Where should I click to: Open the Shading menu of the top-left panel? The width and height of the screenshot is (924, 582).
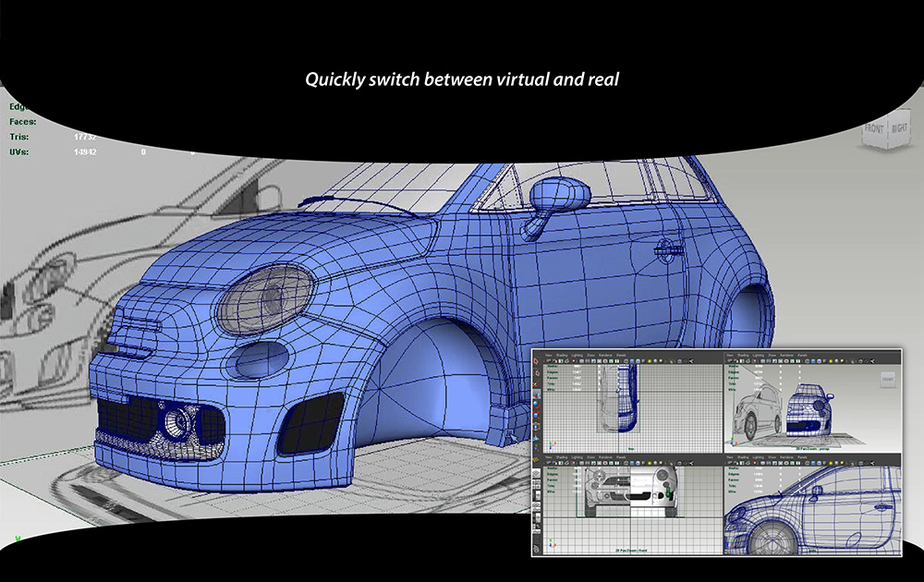pyautogui.click(x=562, y=356)
